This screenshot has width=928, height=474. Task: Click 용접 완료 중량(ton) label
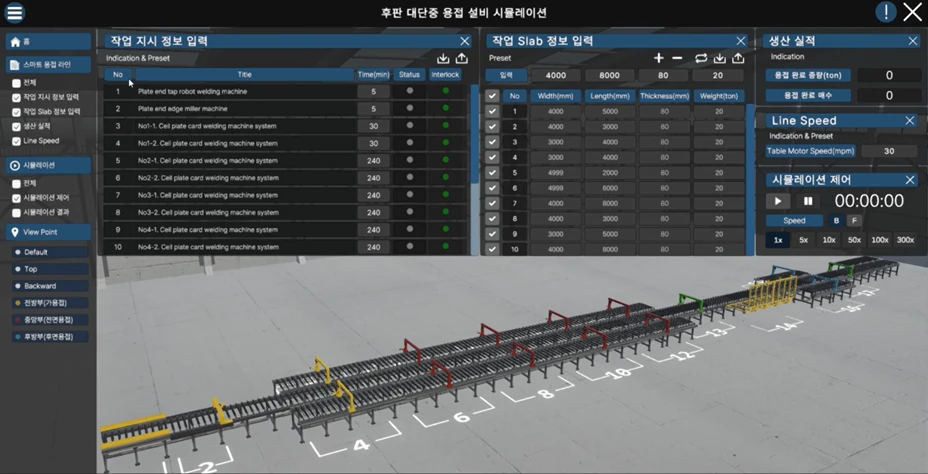pyautogui.click(x=808, y=75)
